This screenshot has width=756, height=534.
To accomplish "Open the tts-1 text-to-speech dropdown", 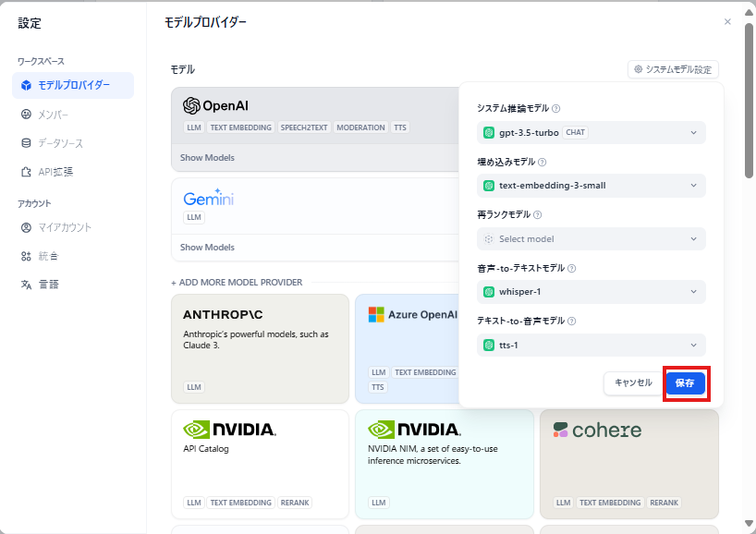I will pyautogui.click(x=591, y=346).
